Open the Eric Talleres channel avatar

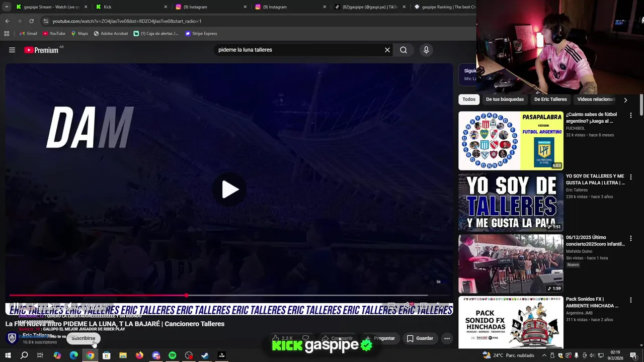tap(12, 338)
